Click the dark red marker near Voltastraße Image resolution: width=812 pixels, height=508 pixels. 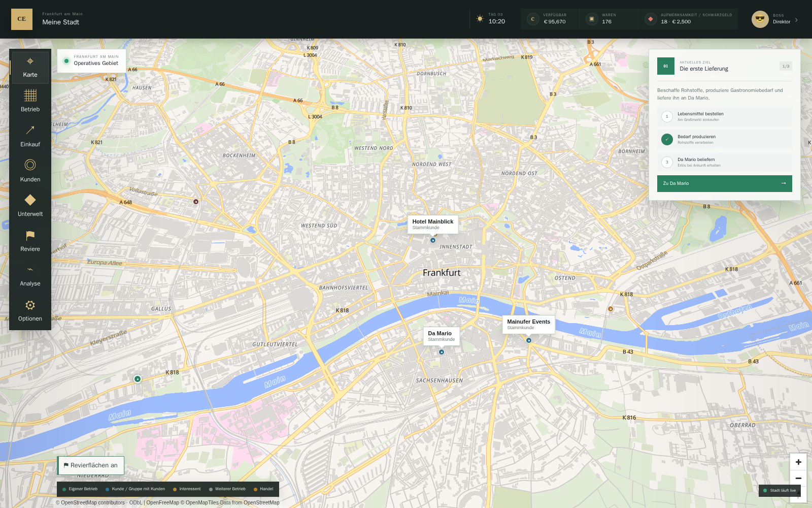point(196,202)
